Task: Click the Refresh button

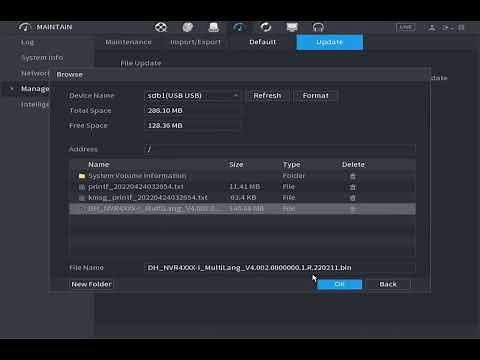Action: pos(267,96)
